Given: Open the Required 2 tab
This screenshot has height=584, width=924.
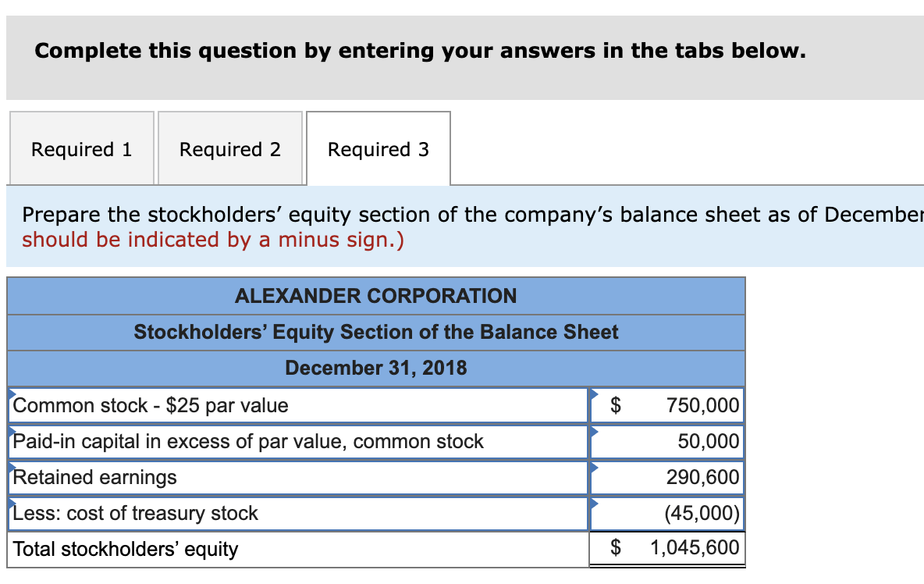Looking at the screenshot, I should pos(230,148).
